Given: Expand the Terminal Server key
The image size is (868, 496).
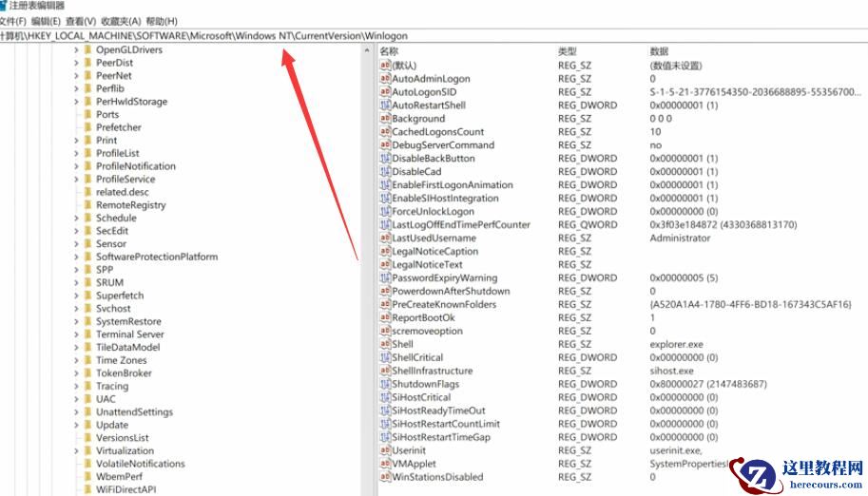Looking at the screenshot, I should point(76,334).
